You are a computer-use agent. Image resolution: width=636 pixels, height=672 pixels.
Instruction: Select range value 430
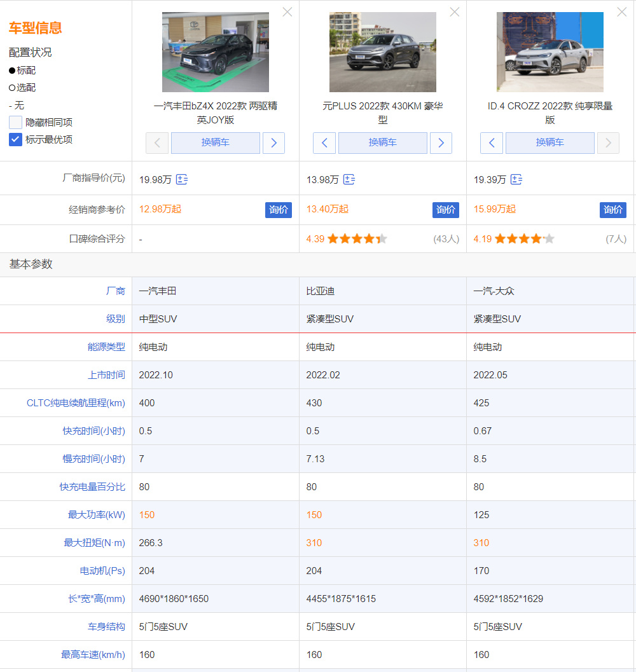pyautogui.click(x=314, y=403)
